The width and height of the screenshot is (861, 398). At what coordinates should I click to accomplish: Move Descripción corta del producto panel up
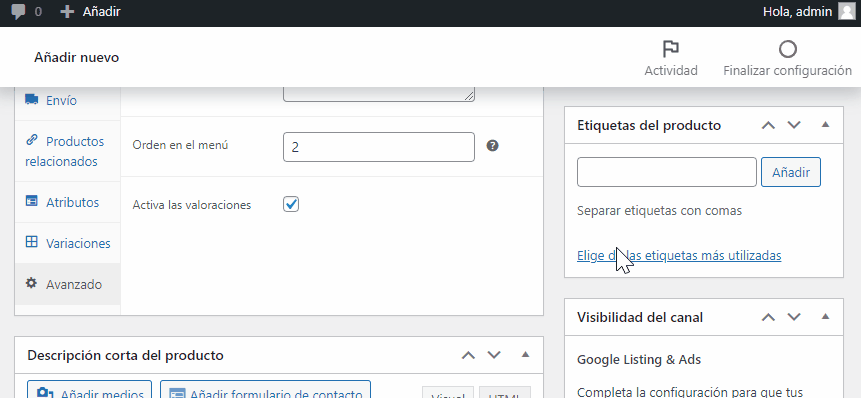click(x=468, y=355)
